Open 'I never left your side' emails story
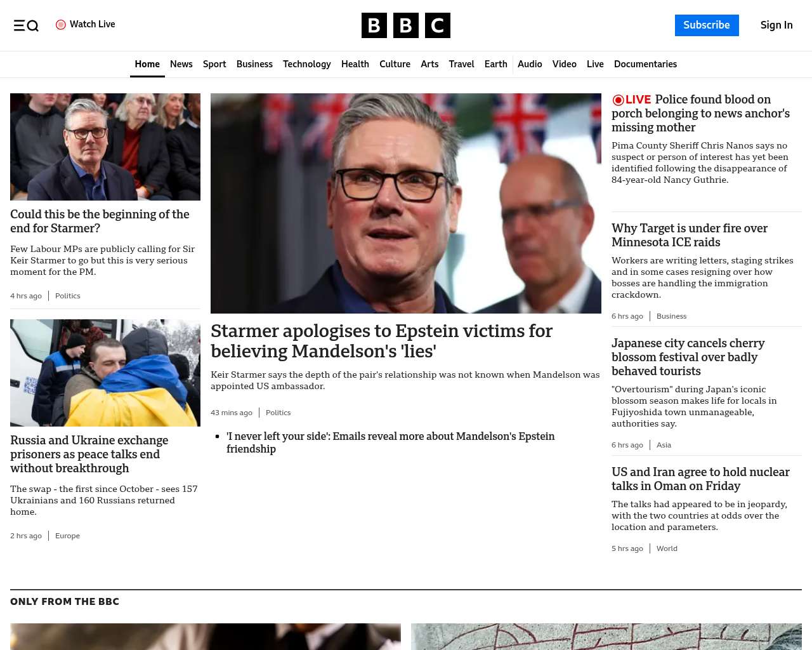The height and width of the screenshot is (650, 812). 391,442
